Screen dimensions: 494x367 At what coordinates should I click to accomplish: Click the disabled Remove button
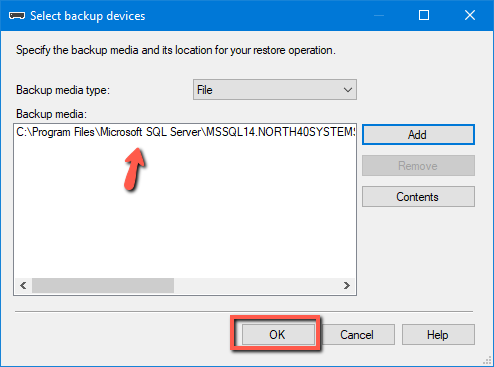click(x=418, y=166)
